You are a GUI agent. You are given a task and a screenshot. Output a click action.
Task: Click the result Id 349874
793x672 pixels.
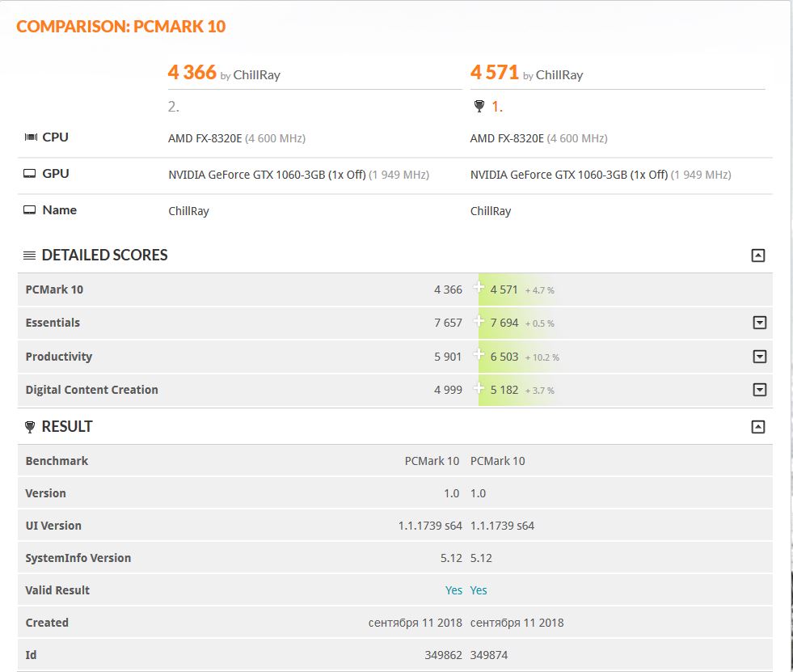click(489, 655)
